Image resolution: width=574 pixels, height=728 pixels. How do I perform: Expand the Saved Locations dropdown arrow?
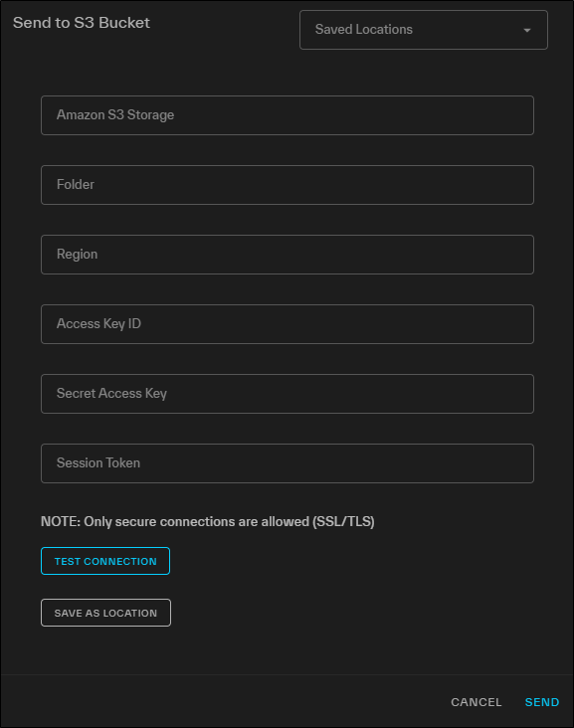pos(526,30)
